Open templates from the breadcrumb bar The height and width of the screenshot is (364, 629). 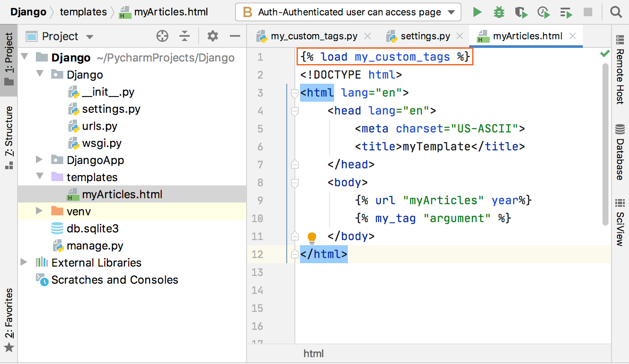[83, 12]
